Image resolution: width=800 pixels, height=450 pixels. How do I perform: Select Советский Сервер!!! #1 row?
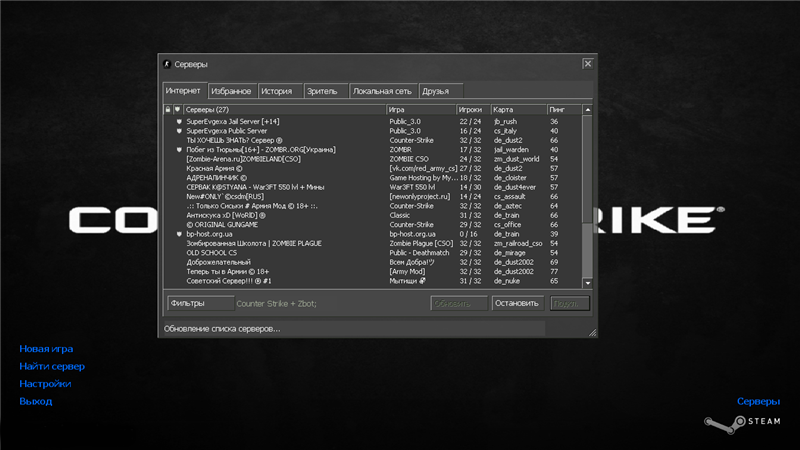(373, 281)
